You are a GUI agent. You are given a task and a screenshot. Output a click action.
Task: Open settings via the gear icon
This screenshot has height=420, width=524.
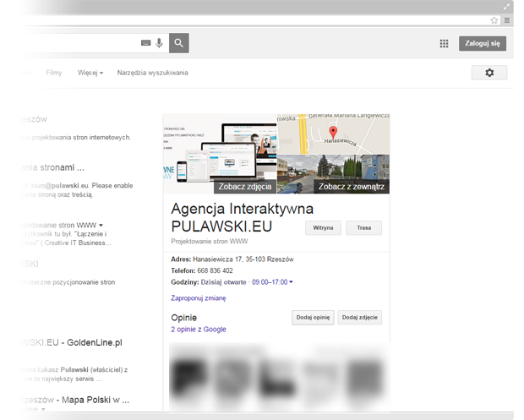click(x=489, y=74)
